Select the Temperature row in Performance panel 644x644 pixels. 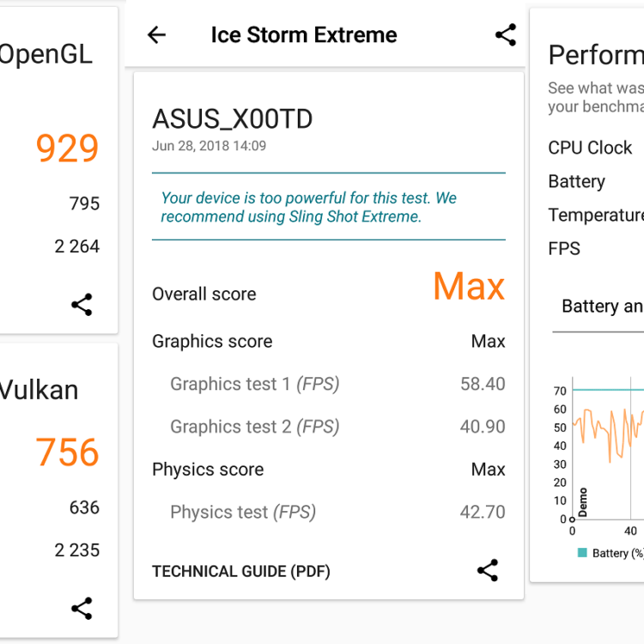[596, 216]
